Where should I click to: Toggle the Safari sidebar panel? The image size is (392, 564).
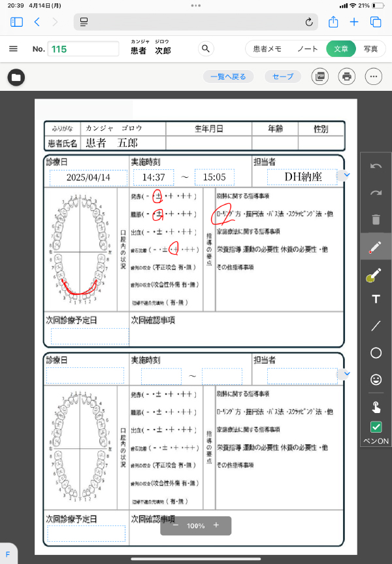tap(17, 22)
